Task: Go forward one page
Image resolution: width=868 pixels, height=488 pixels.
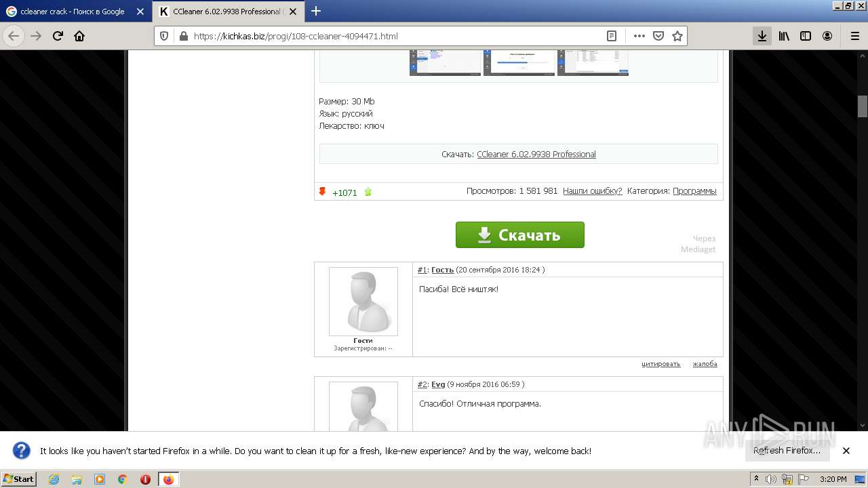Action: (x=36, y=36)
